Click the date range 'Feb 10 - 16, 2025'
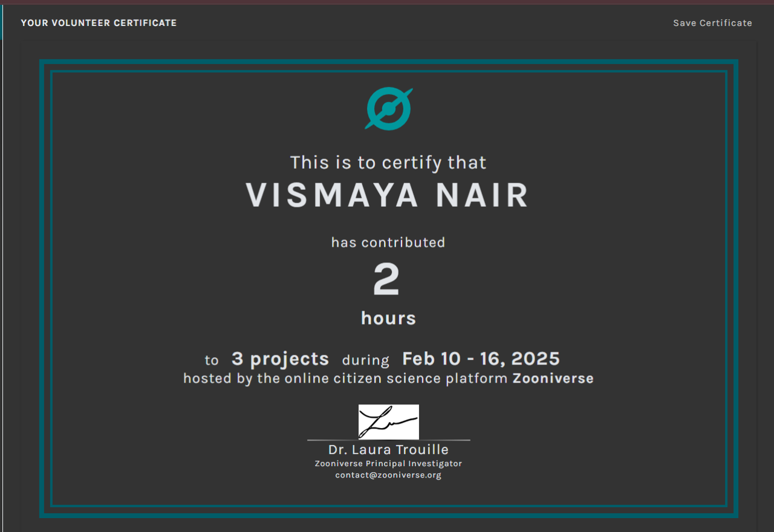This screenshot has width=774, height=532. (481, 359)
